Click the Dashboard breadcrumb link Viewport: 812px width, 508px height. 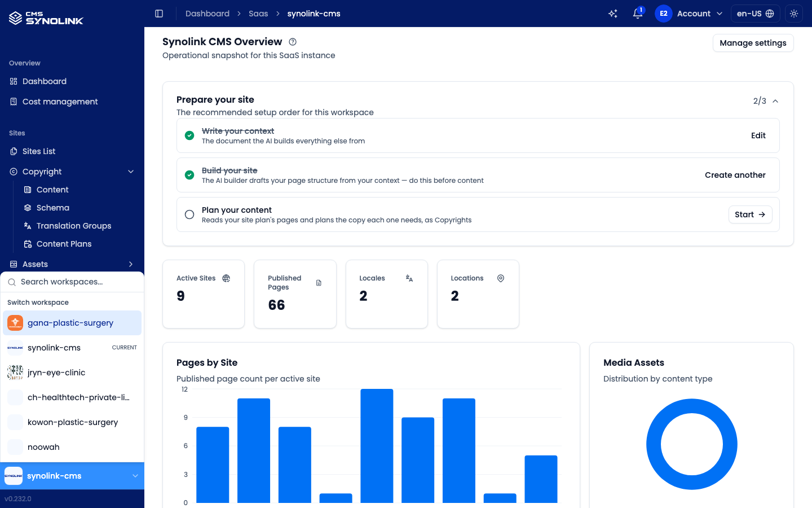click(208, 14)
